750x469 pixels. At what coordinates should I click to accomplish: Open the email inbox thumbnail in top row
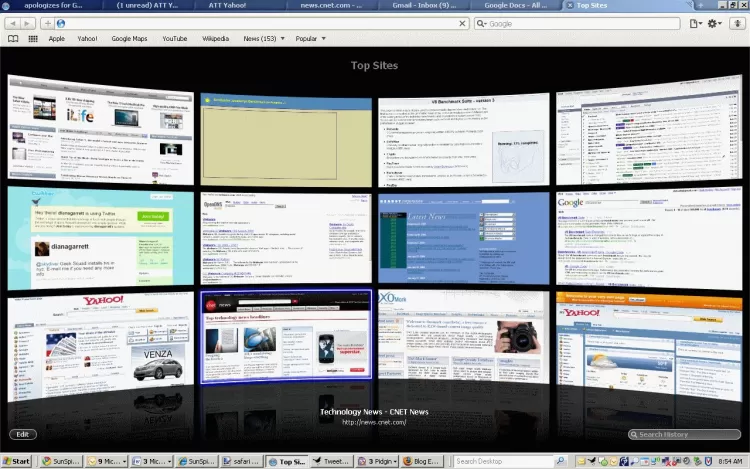tap(649, 130)
